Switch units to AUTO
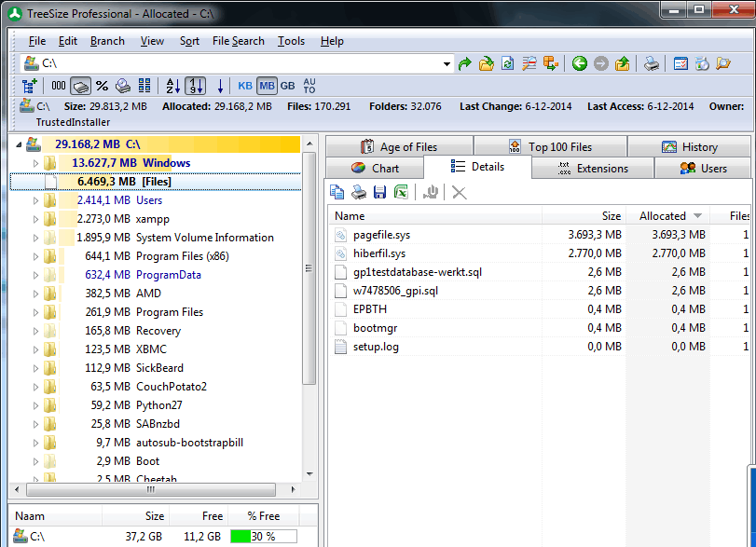 (x=309, y=86)
